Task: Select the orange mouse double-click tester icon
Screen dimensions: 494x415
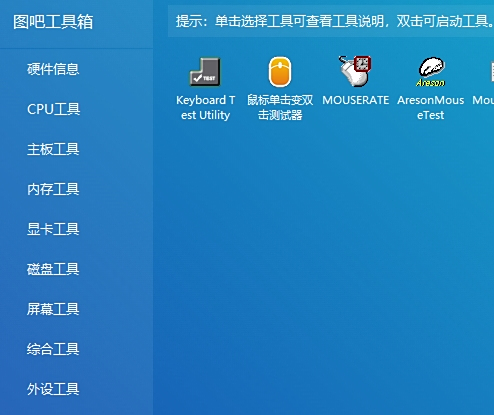Action: 280,72
